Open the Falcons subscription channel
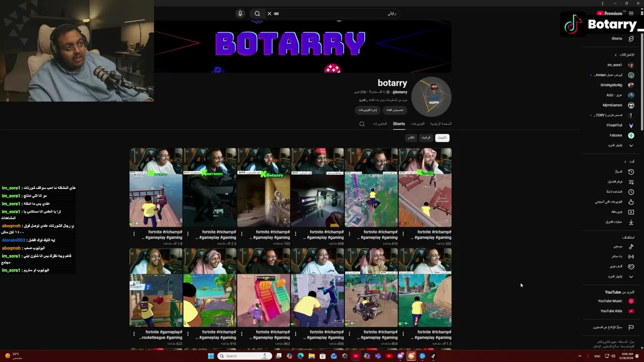 [621, 135]
